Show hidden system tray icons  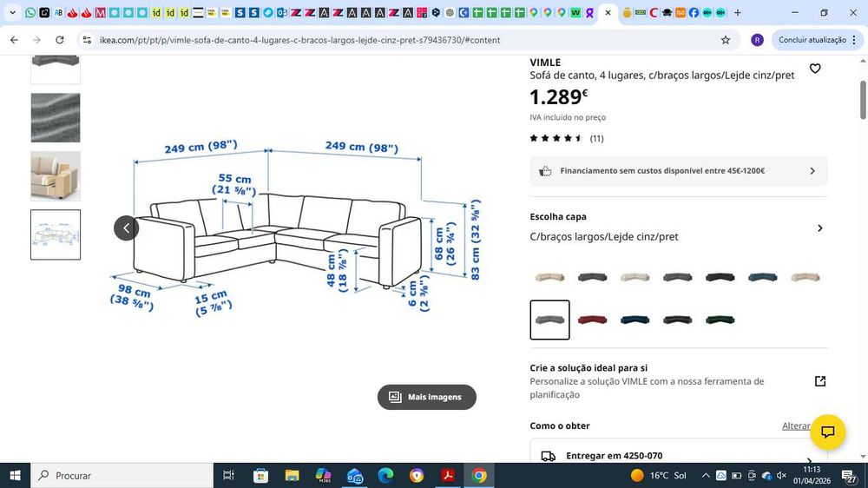706,475
